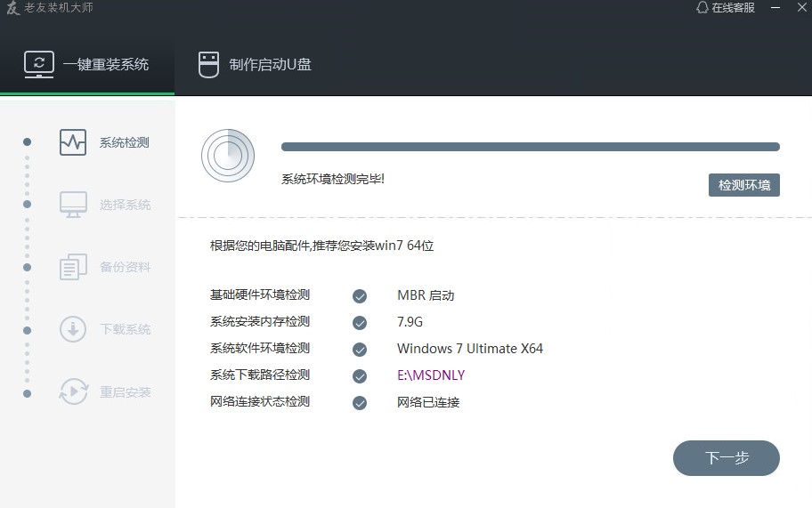Click the circular radar scan indicator

pyautogui.click(x=228, y=156)
